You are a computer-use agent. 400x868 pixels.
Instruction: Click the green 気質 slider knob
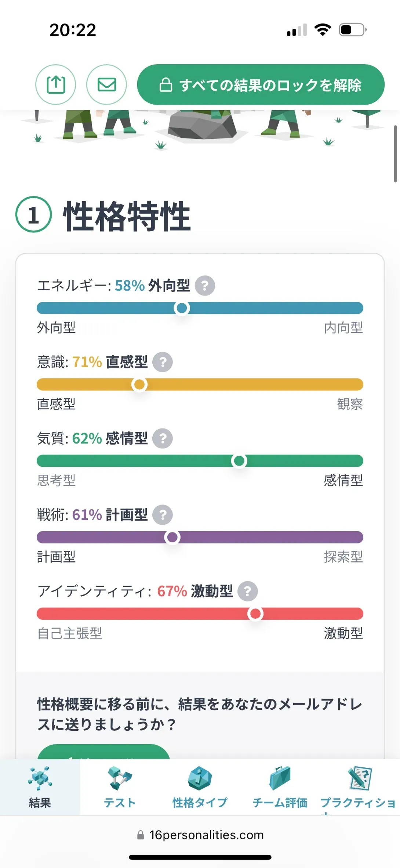[x=239, y=461]
